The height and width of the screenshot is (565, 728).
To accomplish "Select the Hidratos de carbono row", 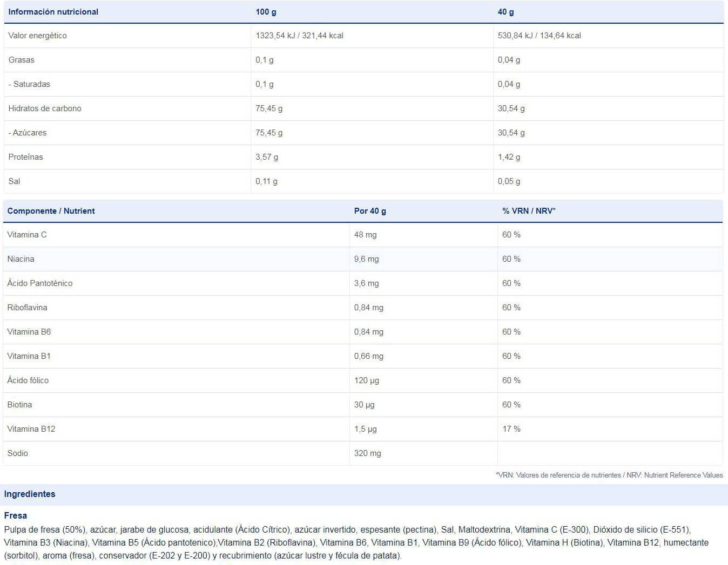I will point(363,108).
